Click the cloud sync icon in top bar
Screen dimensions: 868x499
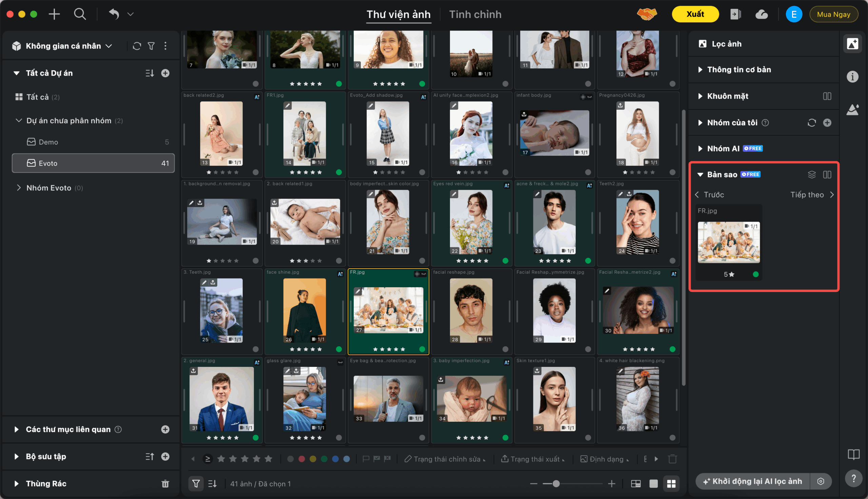(x=761, y=14)
